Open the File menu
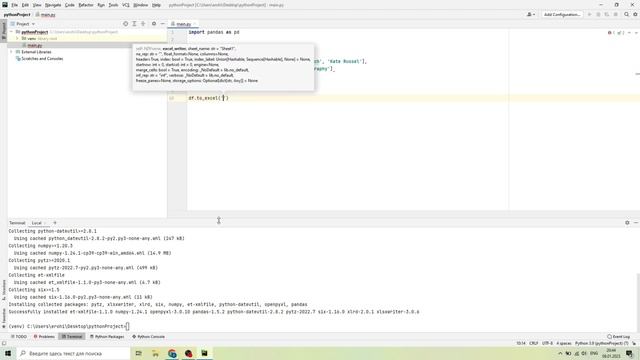This screenshot has width=640, height=360. coord(14,5)
